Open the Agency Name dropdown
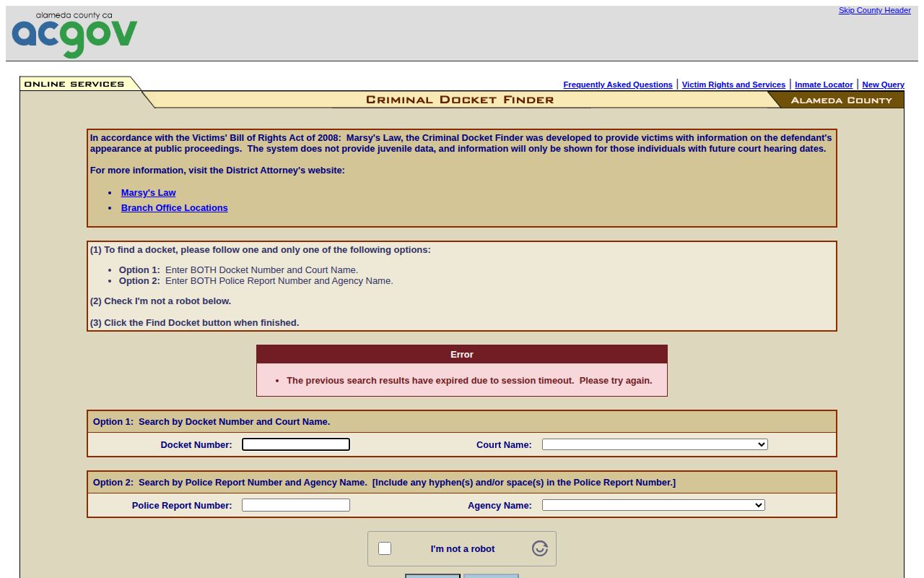 pos(653,505)
